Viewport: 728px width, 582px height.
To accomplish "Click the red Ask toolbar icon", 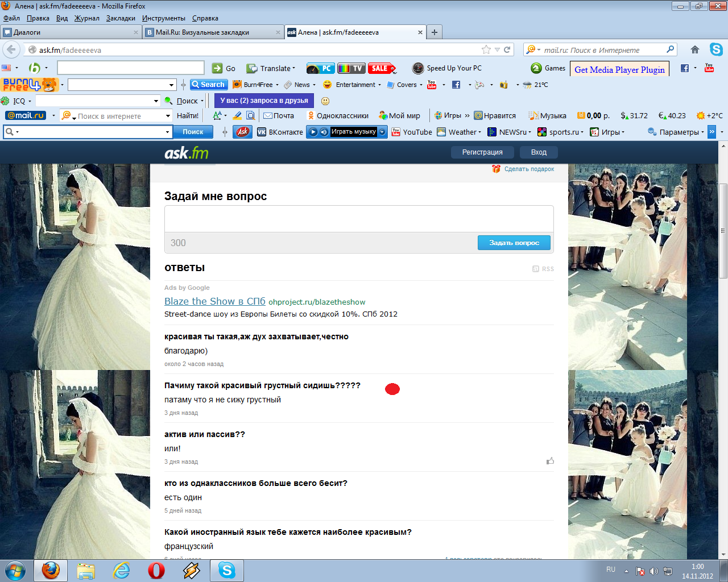I will pyautogui.click(x=243, y=132).
